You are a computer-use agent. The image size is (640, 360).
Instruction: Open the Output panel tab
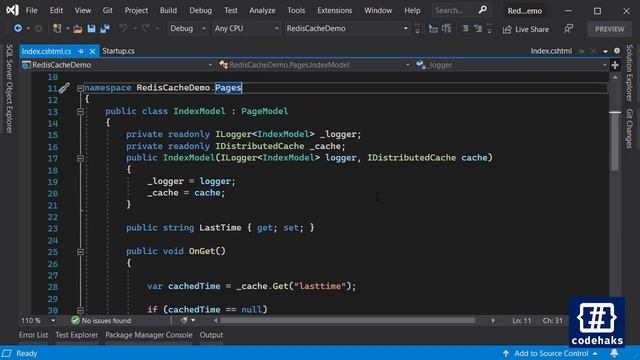211,335
